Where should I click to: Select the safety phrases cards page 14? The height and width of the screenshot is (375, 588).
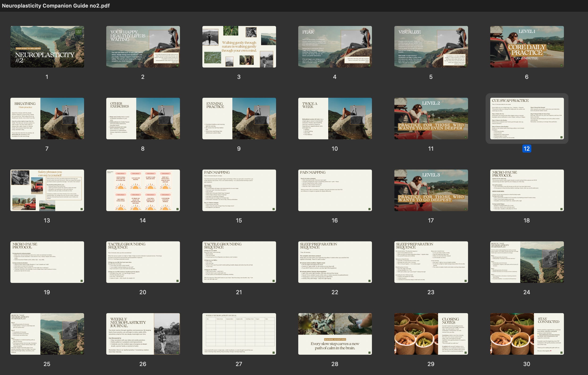(143, 190)
